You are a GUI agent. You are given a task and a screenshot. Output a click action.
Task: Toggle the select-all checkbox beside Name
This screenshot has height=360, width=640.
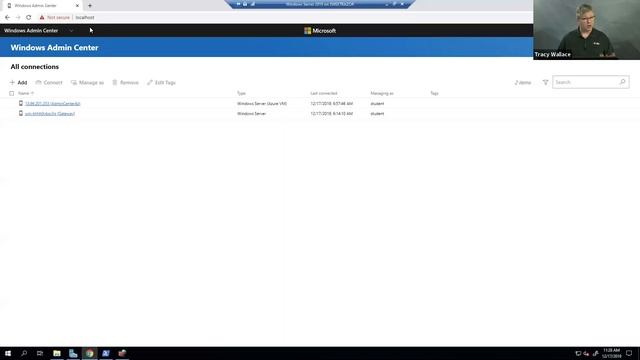coord(11,93)
